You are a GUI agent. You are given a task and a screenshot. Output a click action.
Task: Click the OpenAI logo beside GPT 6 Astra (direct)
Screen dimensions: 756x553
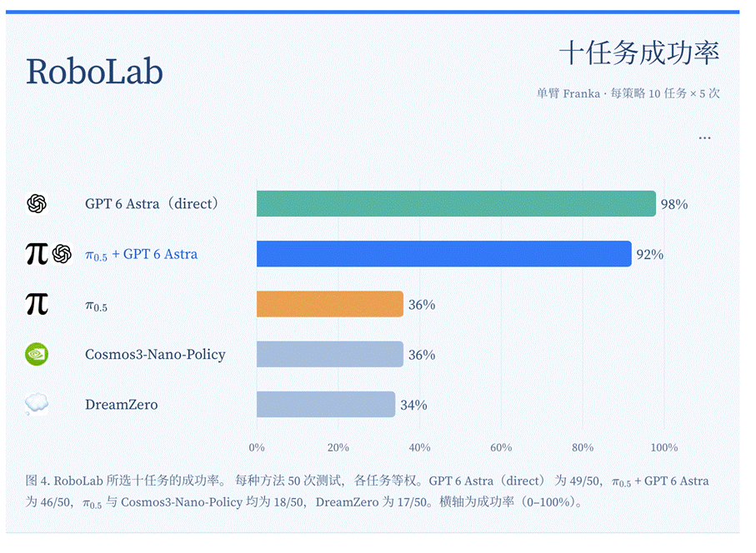[37, 204]
